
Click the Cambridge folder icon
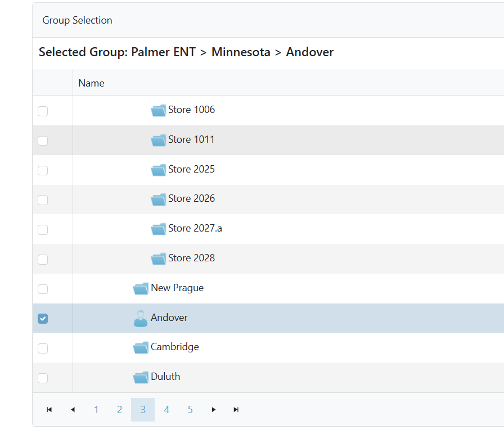141,348
